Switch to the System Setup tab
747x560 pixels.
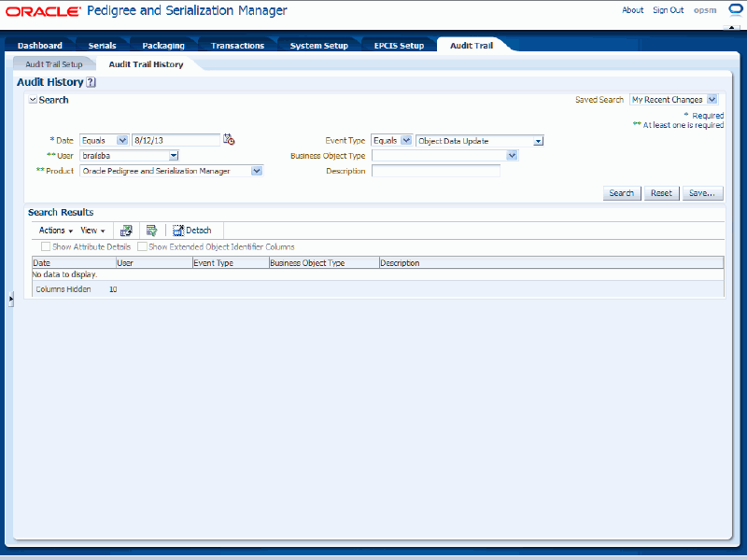pos(318,46)
